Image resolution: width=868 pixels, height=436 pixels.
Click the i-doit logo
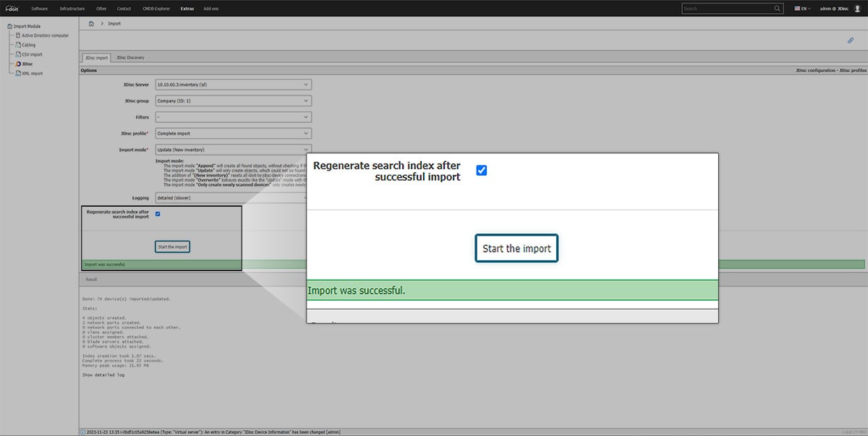coord(12,8)
